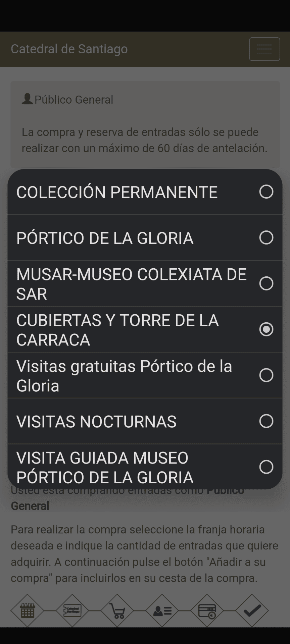290x644 pixels.
Task: Click the checkmark confirmation step icon
Action: (252, 611)
